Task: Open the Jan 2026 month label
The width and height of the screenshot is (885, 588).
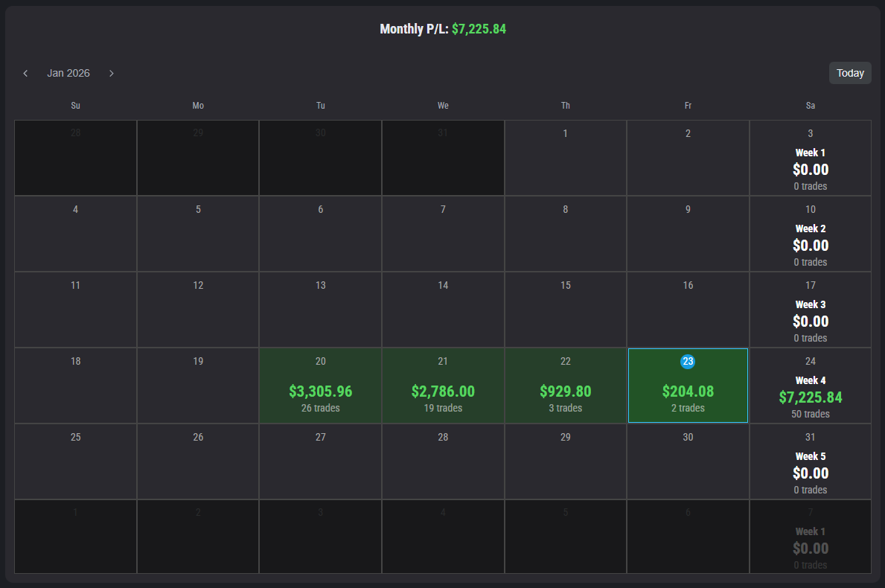Action: coord(68,73)
